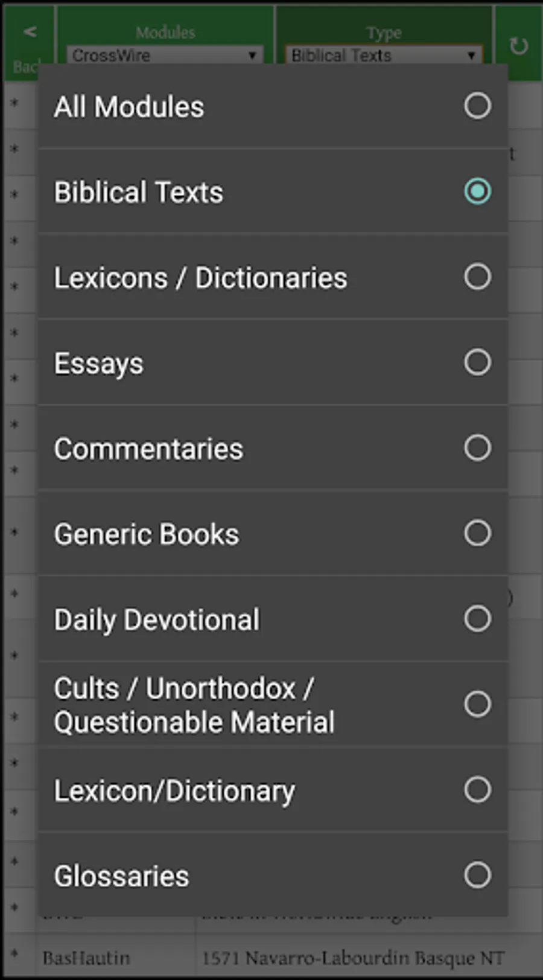
Task: Choose Generic Books from list
Action: 147,534
